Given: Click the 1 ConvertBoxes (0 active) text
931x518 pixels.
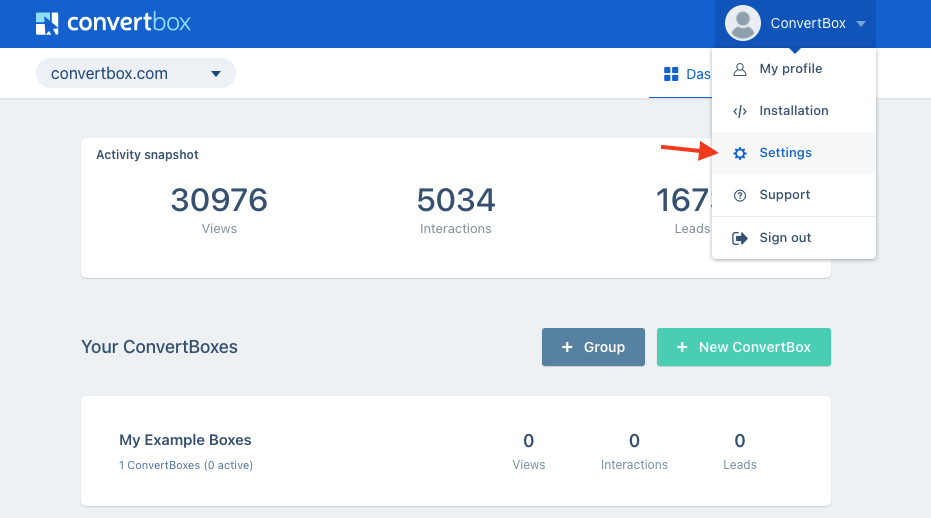Looking at the screenshot, I should 186,465.
